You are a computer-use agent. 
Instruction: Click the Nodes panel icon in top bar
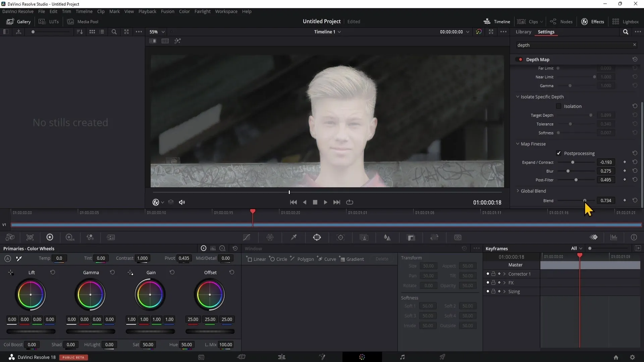[562, 21]
